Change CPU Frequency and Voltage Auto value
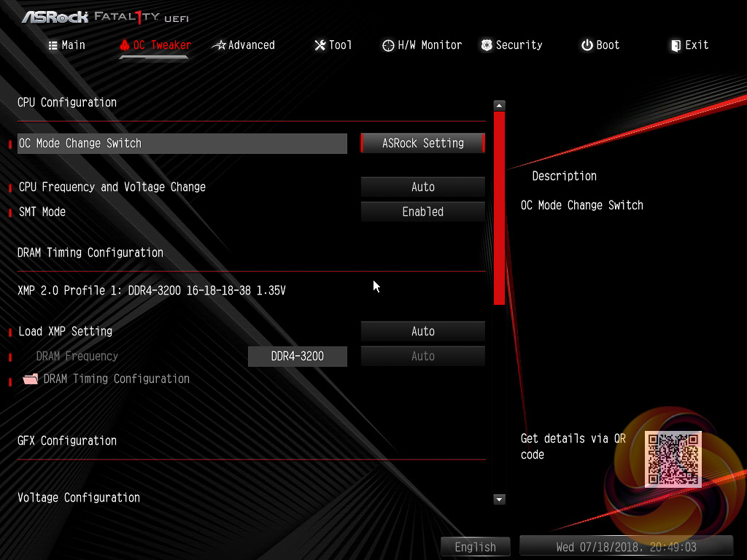Viewport: 747px width, 560px height. pyautogui.click(x=423, y=187)
